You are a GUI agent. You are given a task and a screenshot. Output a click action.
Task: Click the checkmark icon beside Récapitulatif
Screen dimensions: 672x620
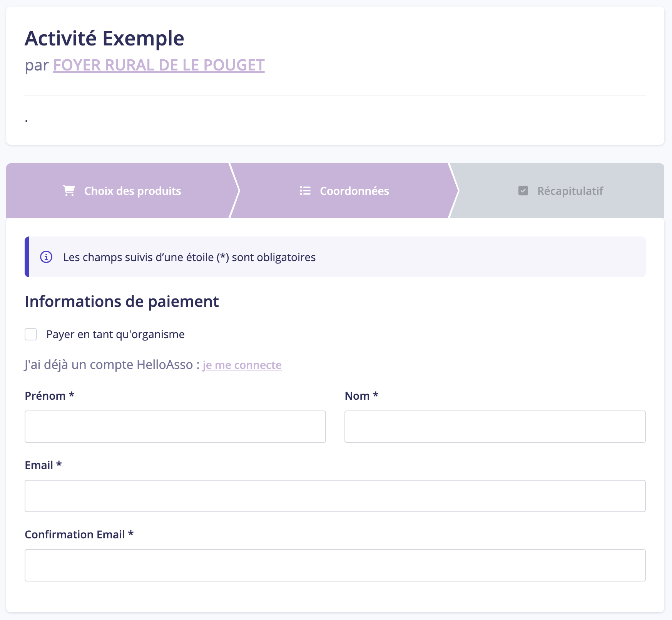click(x=523, y=191)
